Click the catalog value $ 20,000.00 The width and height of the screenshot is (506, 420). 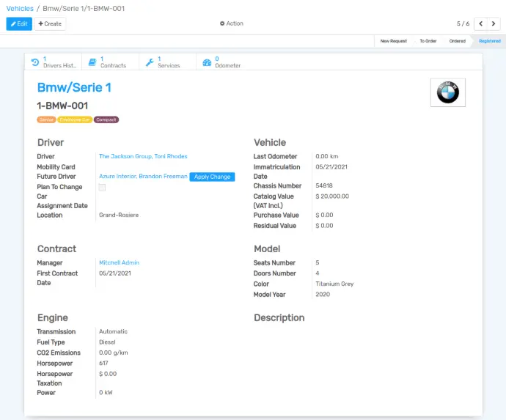[332, 196]
